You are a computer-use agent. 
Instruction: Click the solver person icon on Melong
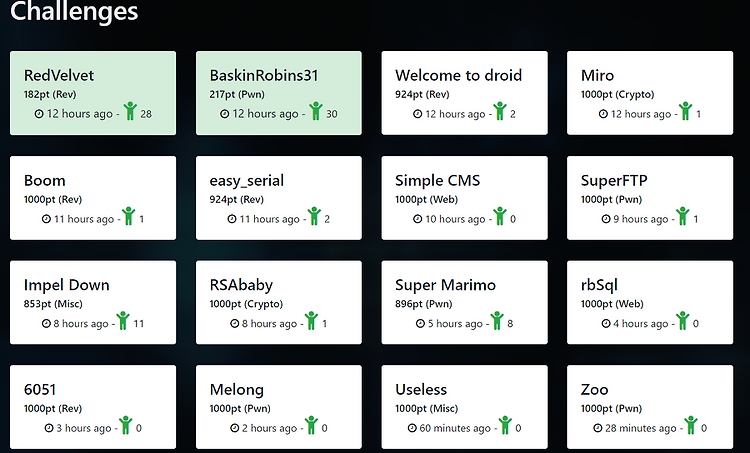[x=311, y=425]
